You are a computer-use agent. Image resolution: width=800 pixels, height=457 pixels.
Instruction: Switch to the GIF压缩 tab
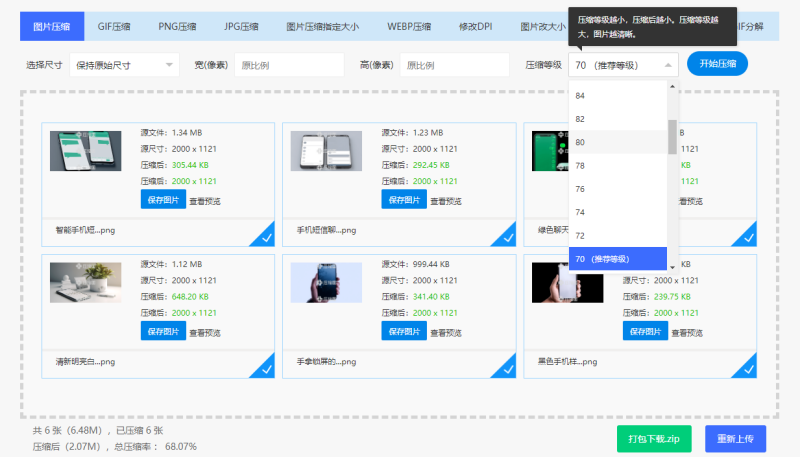click(114, 27)
